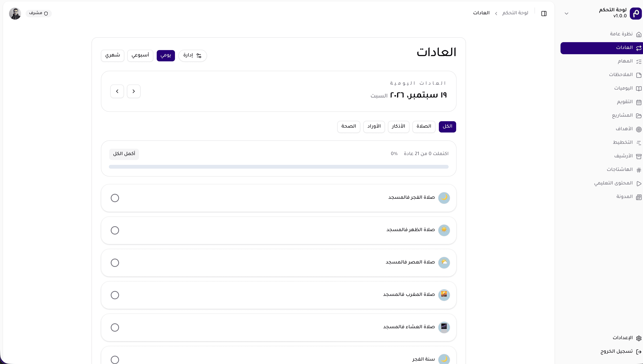
Task: Mark سنة الفجر habit as complete
Action: click(115, 360)
